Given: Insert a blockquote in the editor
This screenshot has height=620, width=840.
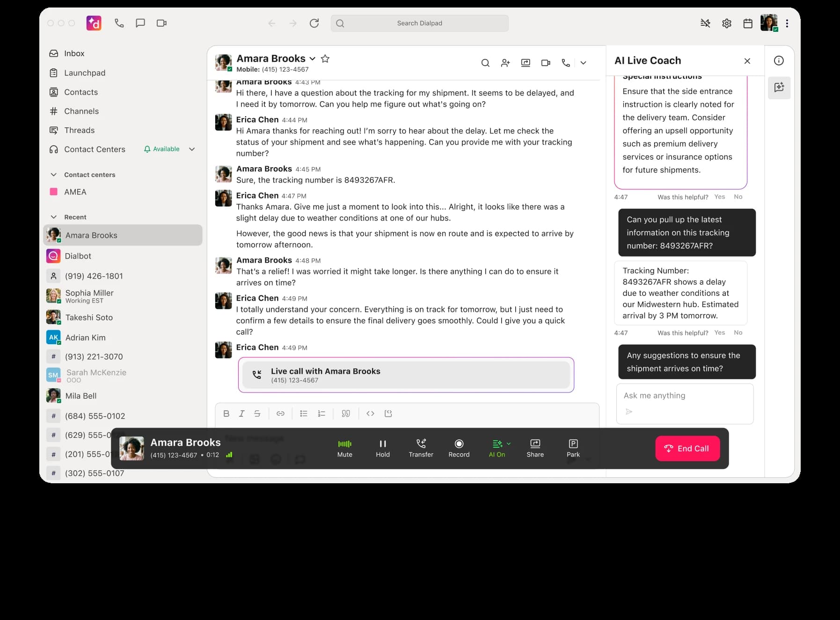Looking at the screenshot, I should tap(346, 413).
